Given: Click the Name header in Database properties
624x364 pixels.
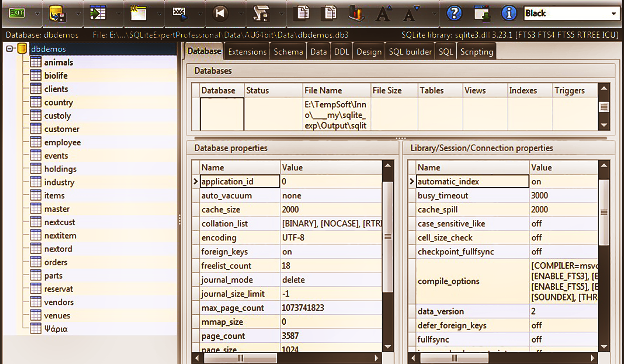Looking at the screenshot, I should click(x=240, y=167).
